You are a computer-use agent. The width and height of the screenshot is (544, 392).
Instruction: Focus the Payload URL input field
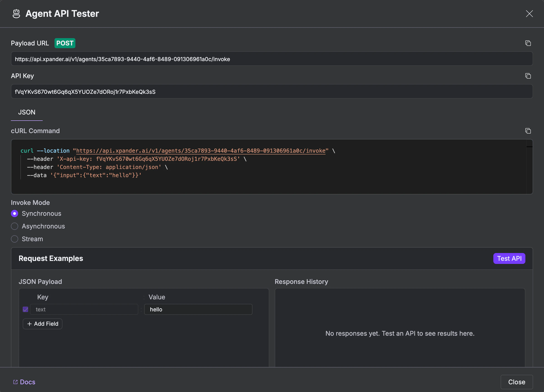(x=272, y=59)
